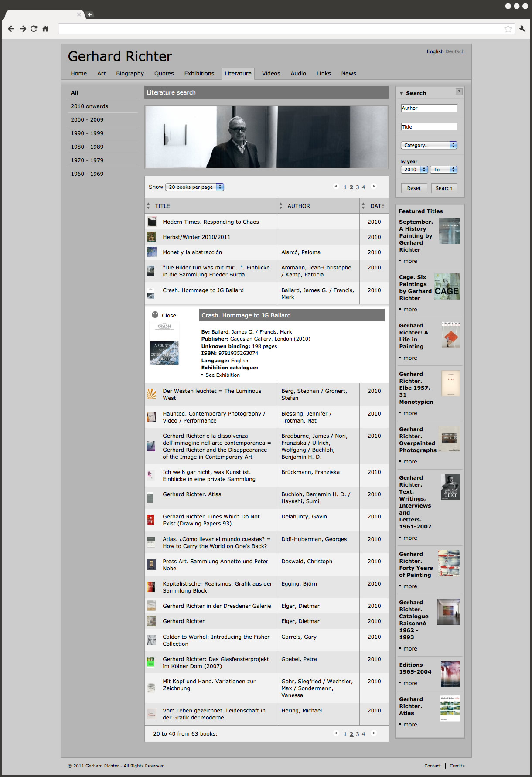The image size is (532, 777).
Task: Click into the Author search field
Action: point(429,108)
